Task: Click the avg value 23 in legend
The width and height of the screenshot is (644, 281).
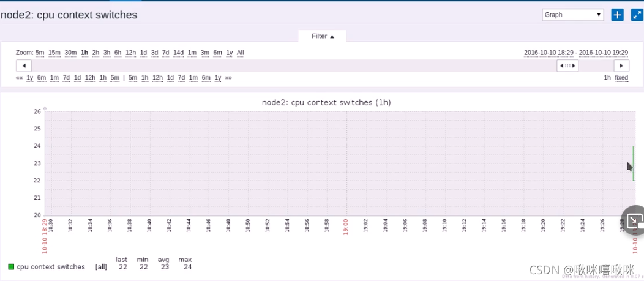Action: (x=165, y=267)
